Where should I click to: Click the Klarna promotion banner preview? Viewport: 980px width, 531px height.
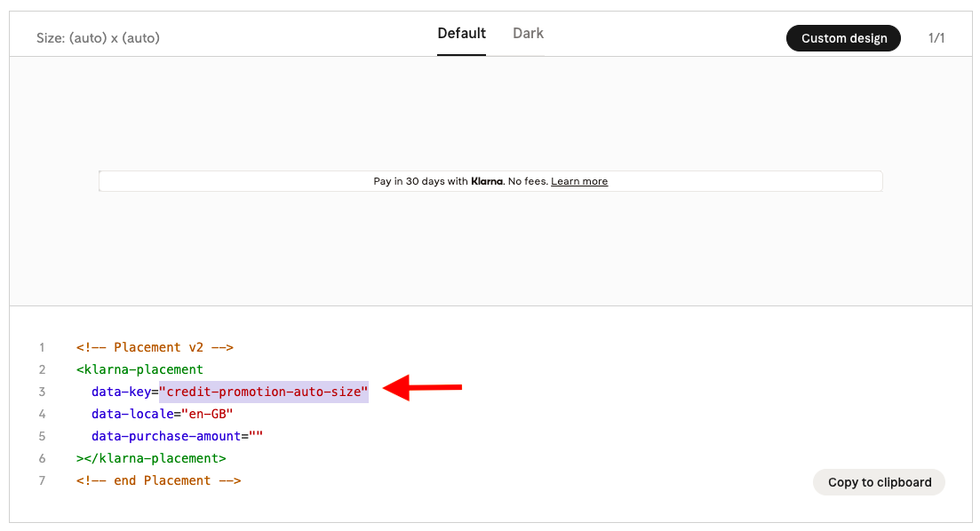490,181
